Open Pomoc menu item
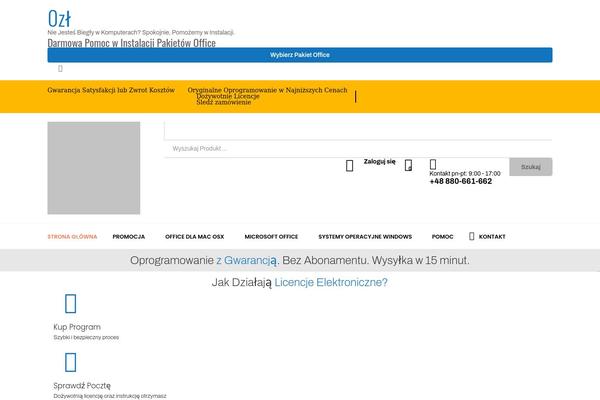This screenshot has height=400, width=600. [x=442, y=237]
